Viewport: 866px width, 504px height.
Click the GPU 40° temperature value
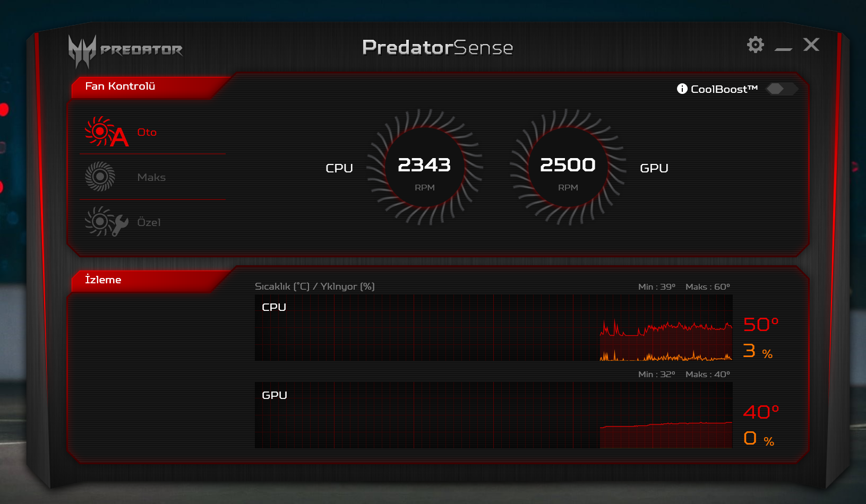point(761,411)
